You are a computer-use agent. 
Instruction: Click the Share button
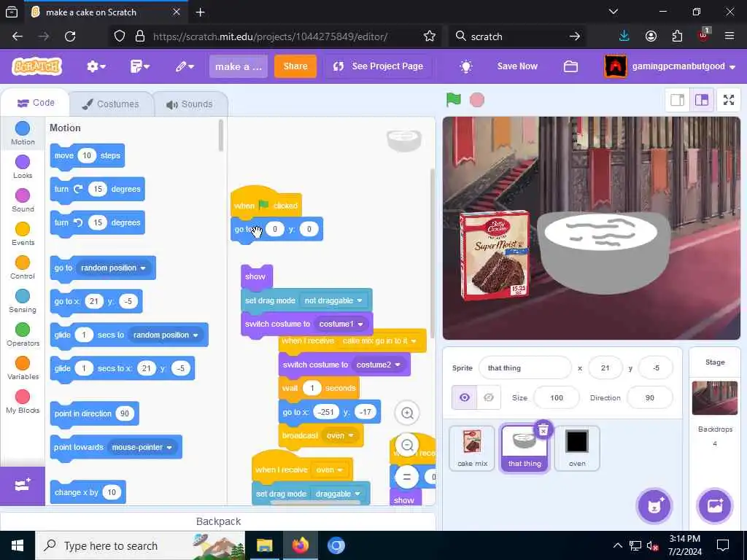[295, 66]
